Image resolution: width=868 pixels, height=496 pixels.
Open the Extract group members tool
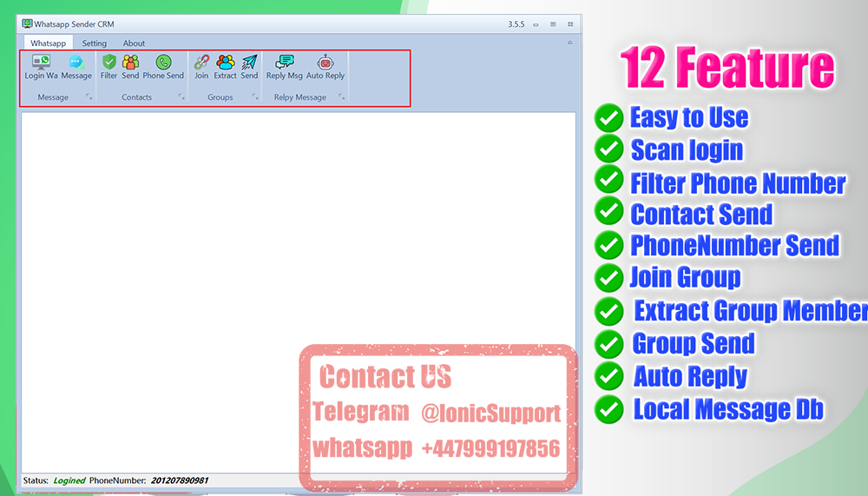coord(226,67)
